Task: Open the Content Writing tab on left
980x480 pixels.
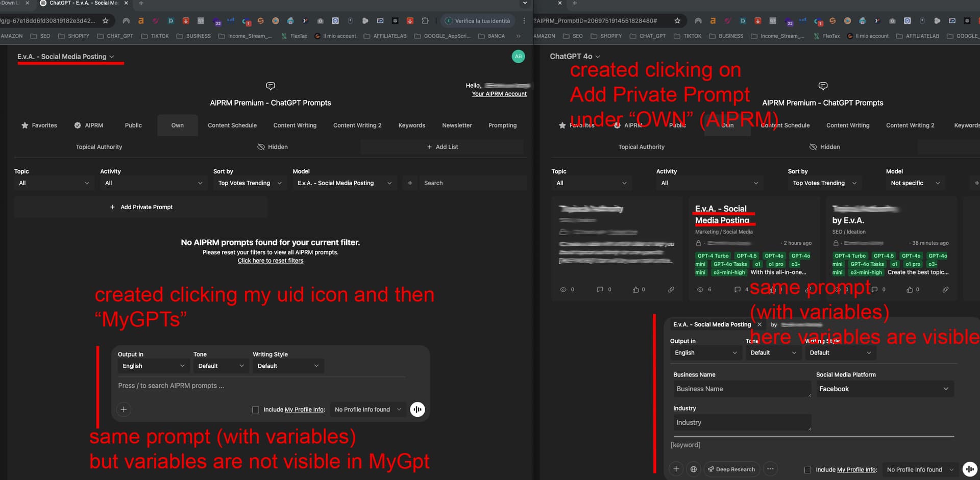Action: point(295,125)
